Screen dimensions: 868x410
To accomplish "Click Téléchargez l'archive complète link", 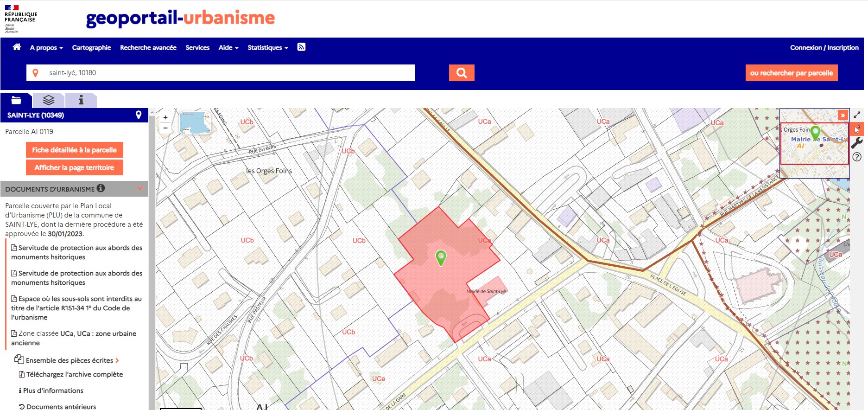I will click(x=71, y=374).
